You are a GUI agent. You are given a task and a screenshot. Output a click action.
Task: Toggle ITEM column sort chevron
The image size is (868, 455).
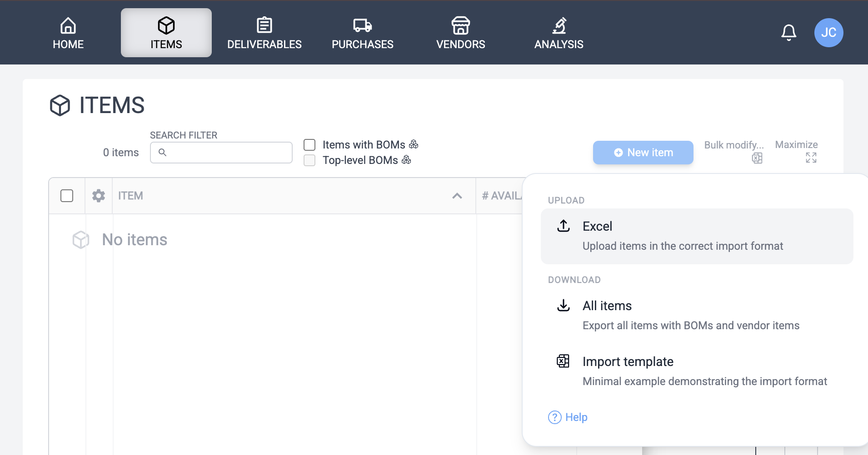[457, 196]
